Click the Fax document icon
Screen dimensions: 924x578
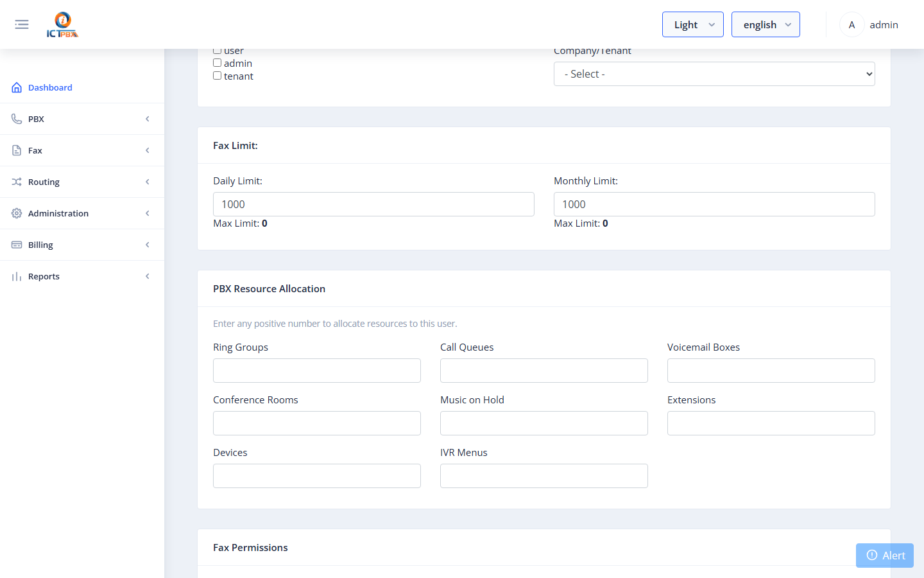click(17, 150)
